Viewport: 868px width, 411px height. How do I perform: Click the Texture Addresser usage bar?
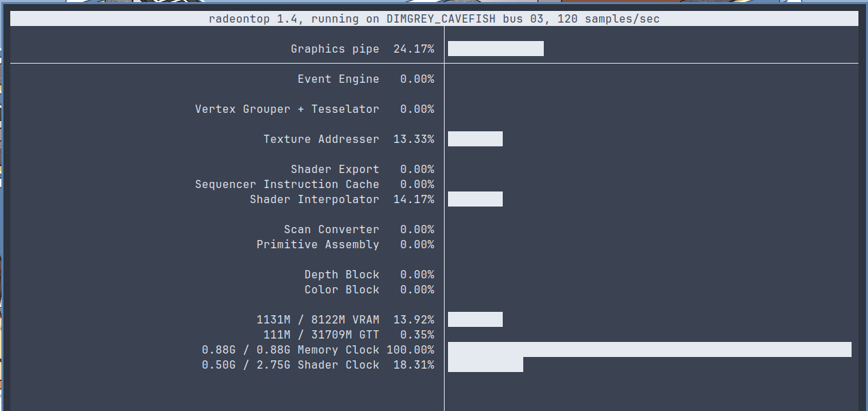click(x=475, y=139)
